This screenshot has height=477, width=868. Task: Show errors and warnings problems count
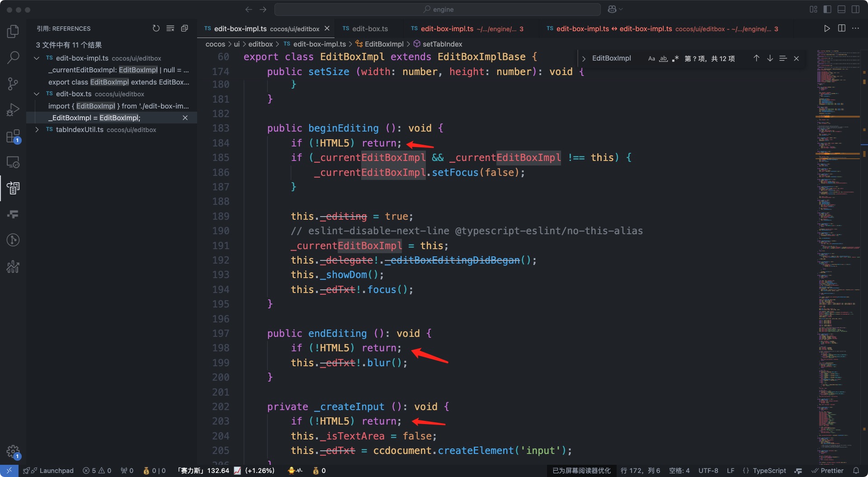[97, 471]
